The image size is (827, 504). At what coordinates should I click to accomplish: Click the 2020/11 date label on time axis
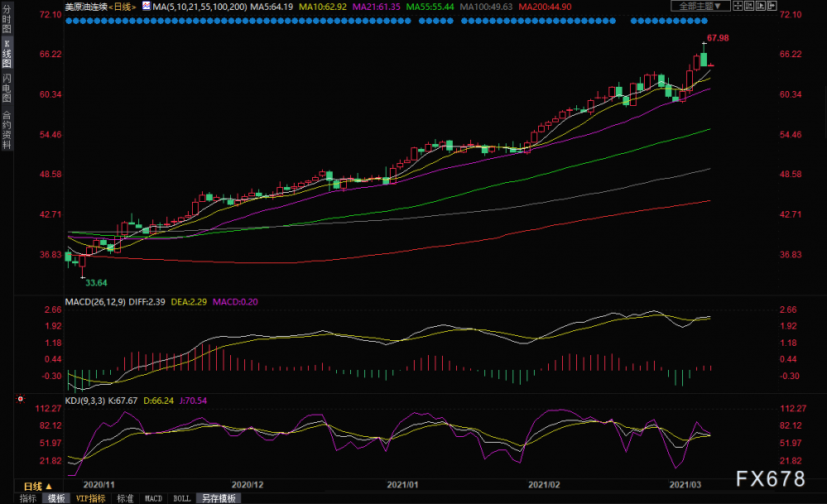[99, 484]
